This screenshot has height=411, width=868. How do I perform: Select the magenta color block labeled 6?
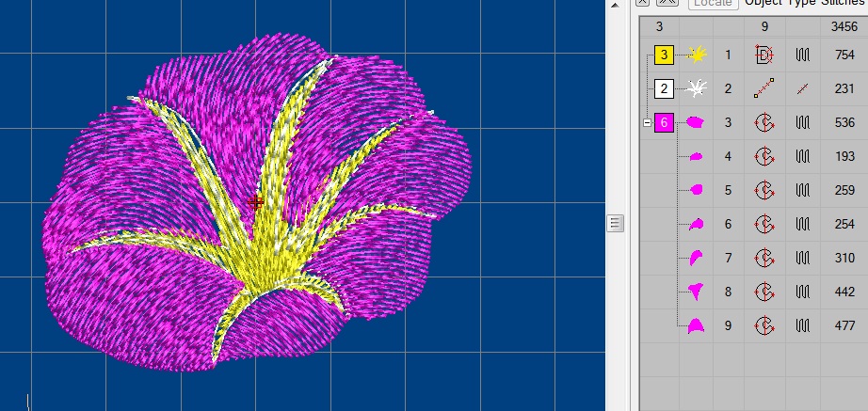point(664,122)
